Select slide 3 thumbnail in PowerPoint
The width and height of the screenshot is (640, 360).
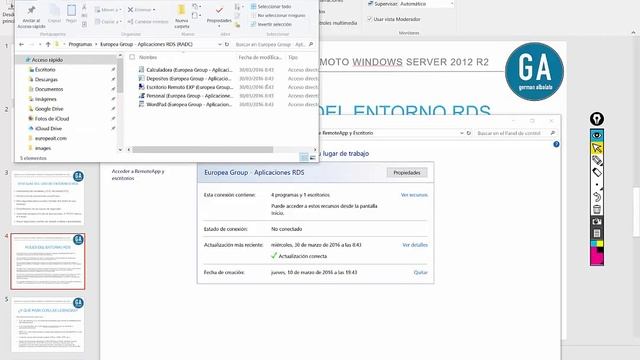pyautogui.click(x=48, y=198)
